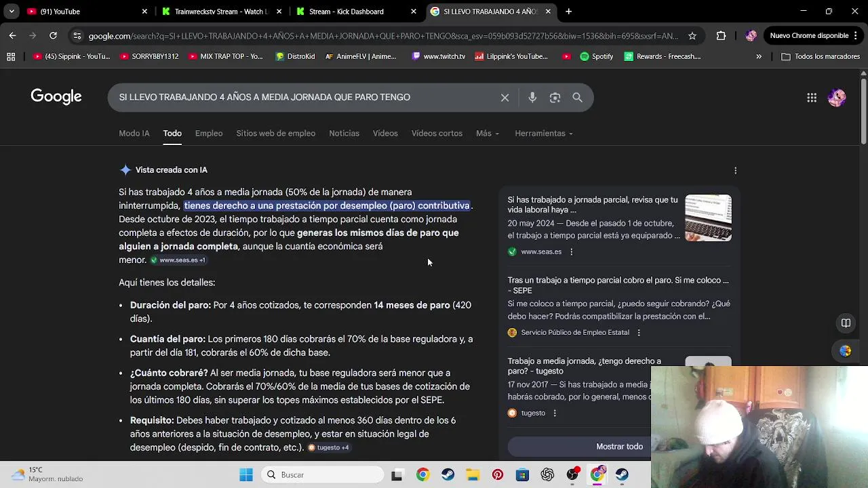Close the Kick Dashboard tab
868x488 pixels.
coord(414,12)
